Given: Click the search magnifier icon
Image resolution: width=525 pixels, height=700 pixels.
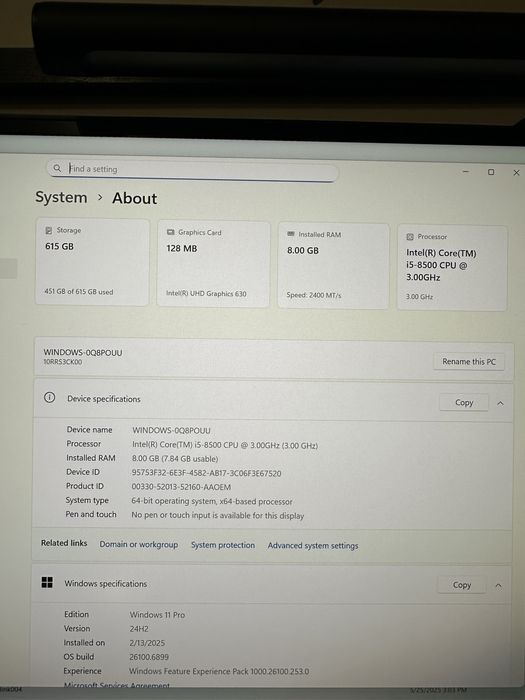Looking at the screenshot, I should (x=57, y=168).
